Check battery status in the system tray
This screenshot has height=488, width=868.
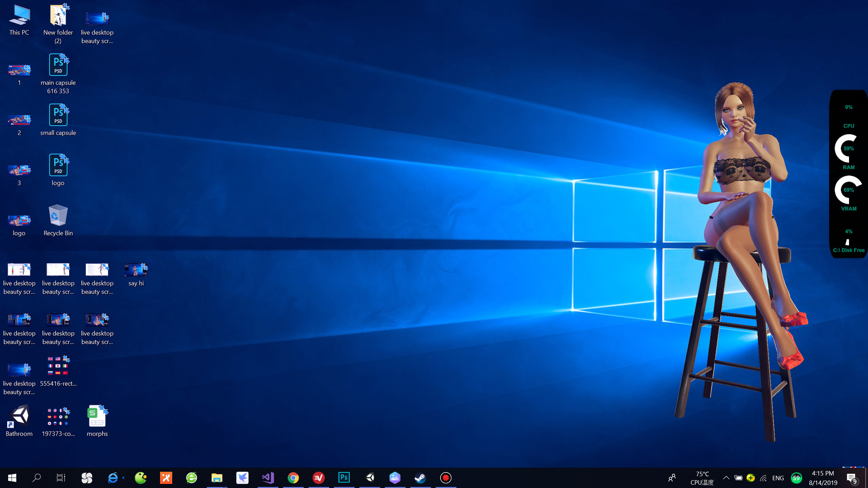tap(739, 478)
